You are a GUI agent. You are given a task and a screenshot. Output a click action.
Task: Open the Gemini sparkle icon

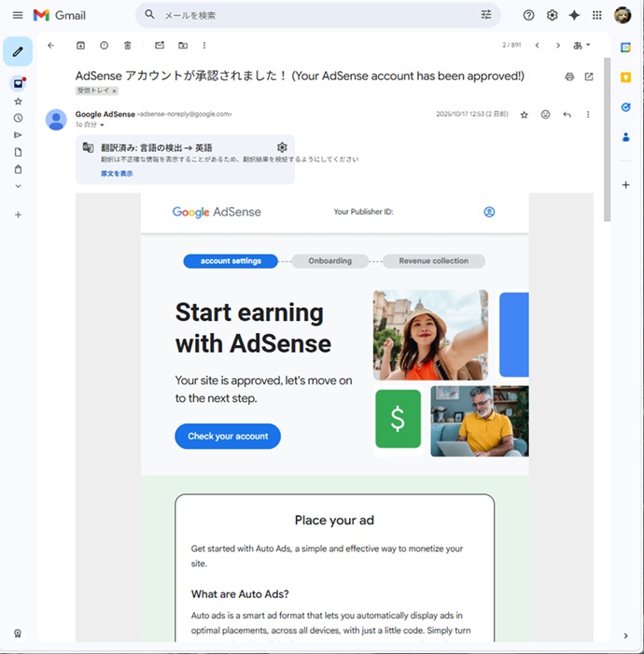[574, 15]
